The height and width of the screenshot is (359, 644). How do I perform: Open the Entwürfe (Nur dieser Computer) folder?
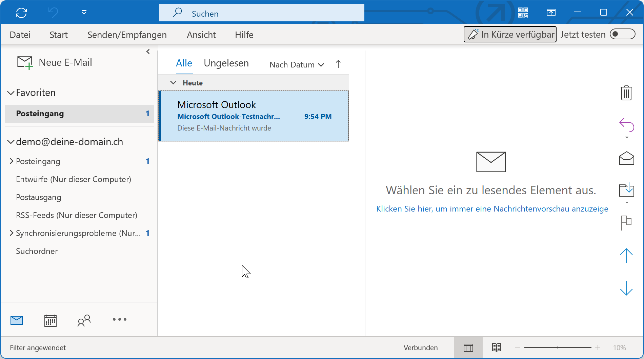pyautogui.click(x=74, y=179)
